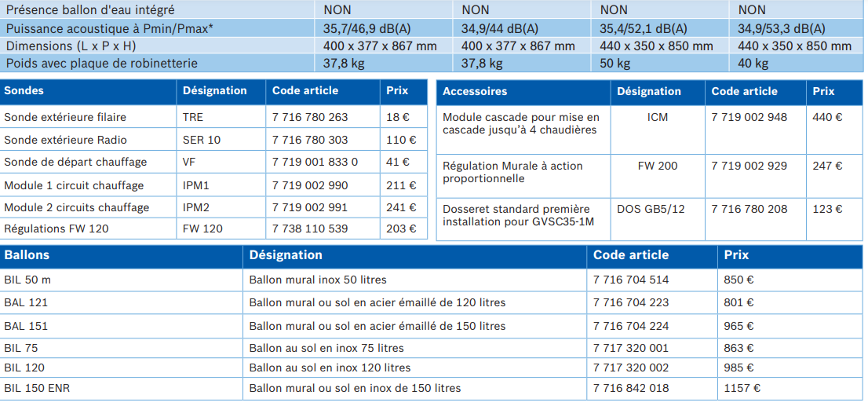Select the 'BIL 150 ENR' row label
This screenshot has width=868, height=406.
(x=37, y=388)
